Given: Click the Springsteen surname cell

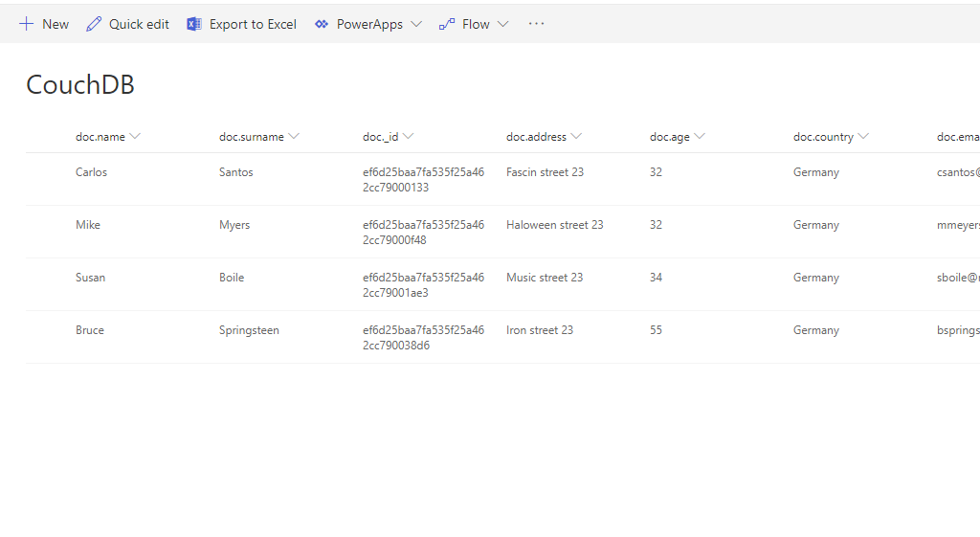Looking at the screenshot, I should [x=249, y=330].
